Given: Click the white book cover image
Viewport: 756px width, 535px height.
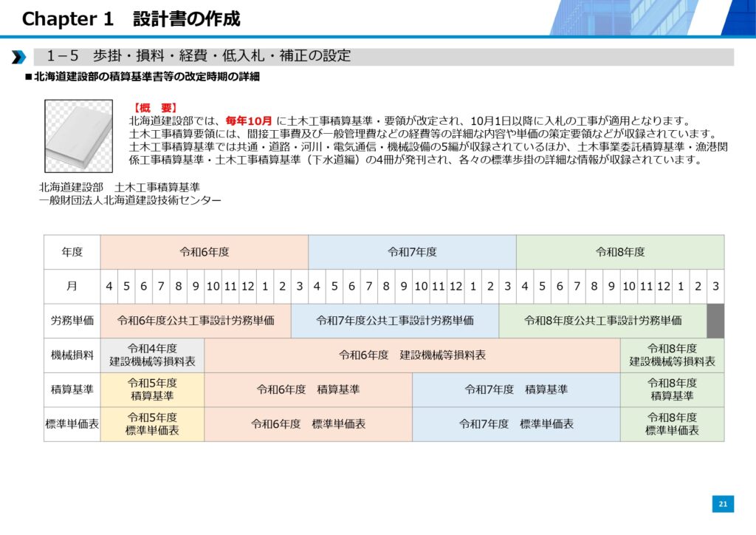Looking at the screenshot, I should [78, 136].
